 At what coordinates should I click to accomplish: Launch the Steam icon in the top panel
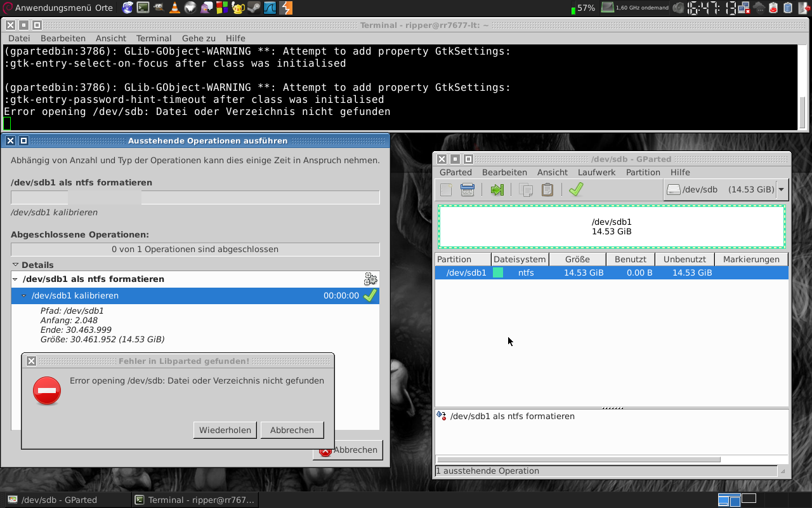(x=254, y=8)
